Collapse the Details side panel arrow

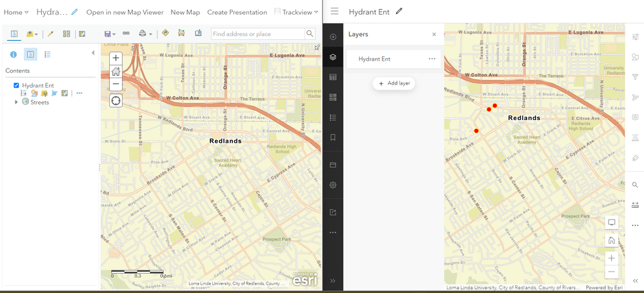click(93, 53)
